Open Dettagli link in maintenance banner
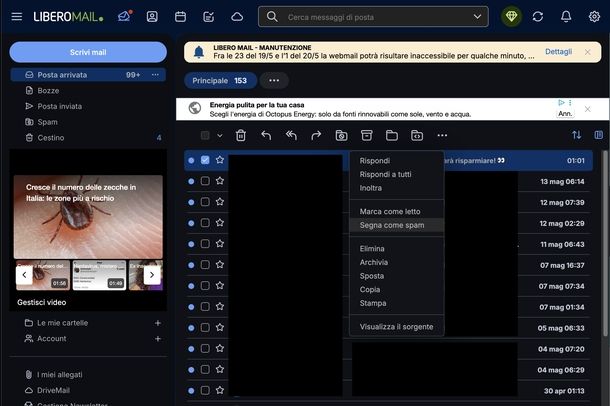Viewport: 610px width, 406px height. [558, 52]
